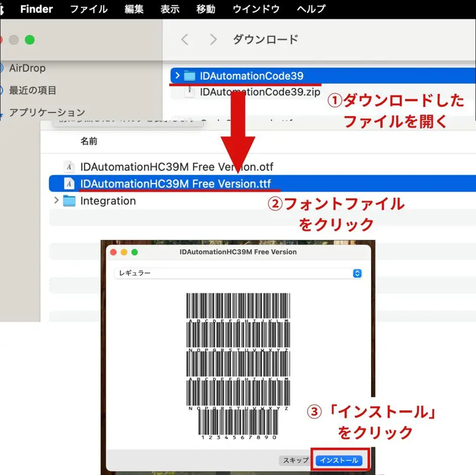Select the IDAutomationCode39 folder name

tap(251, 76)
